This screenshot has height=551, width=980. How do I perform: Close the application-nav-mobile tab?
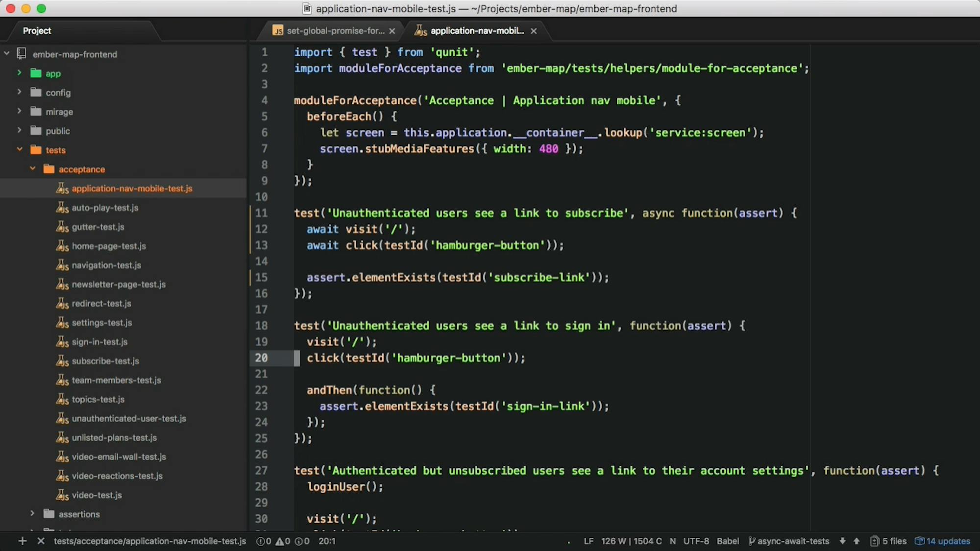pyautogui.click(x=534, y=31)
